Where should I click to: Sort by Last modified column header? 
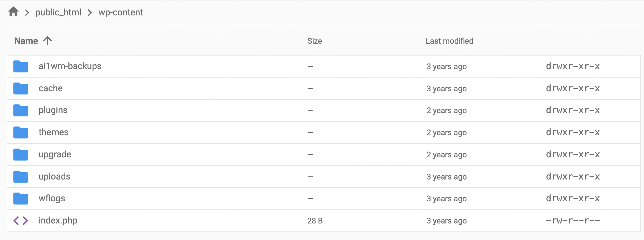coord(449,41)
